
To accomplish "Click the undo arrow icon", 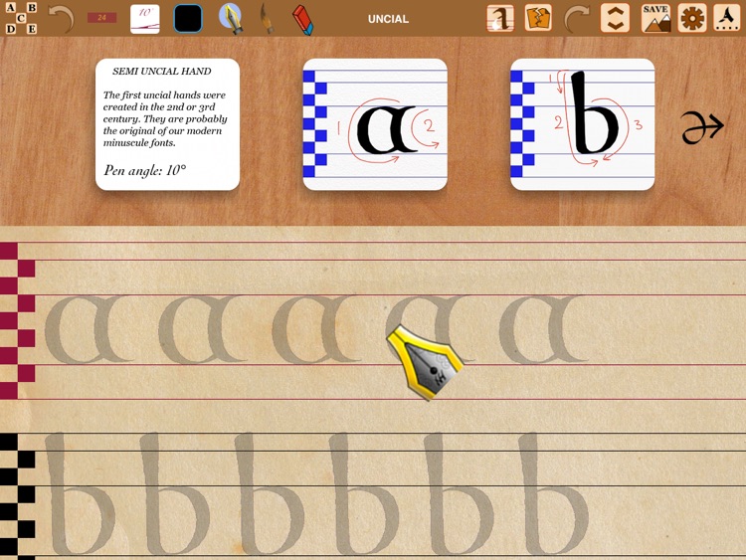I will click(62, 19).
